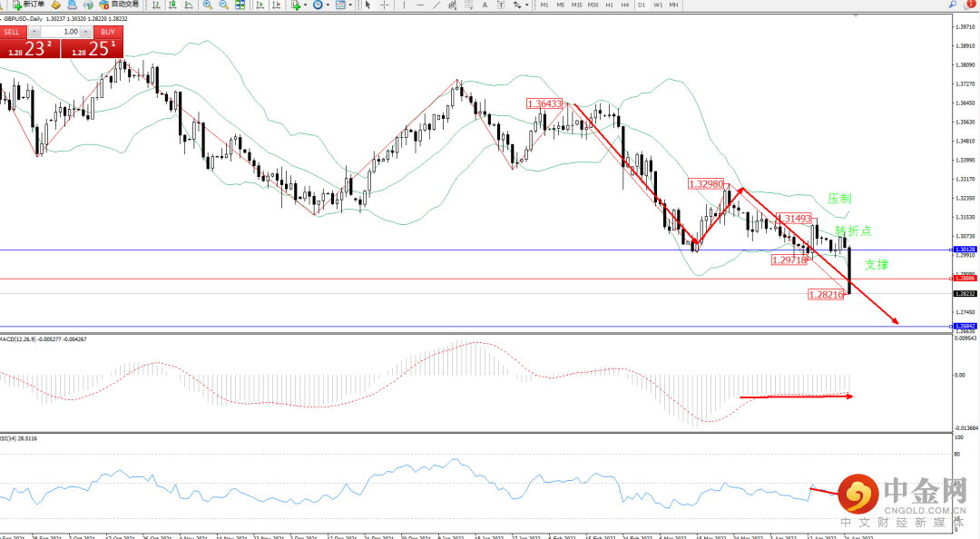Click the SELL one-click button
980x539 pixels.
(x=12, y=32)
